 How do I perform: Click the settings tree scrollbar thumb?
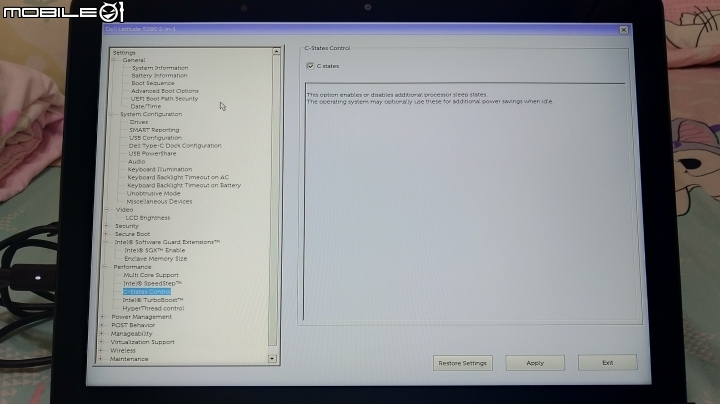tap(274, 200)
